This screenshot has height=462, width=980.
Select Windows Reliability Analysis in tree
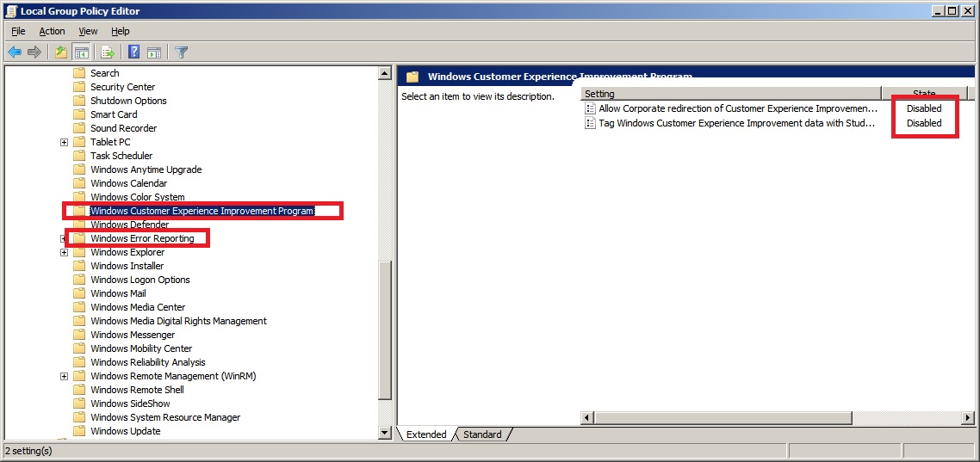click(147, 362)
